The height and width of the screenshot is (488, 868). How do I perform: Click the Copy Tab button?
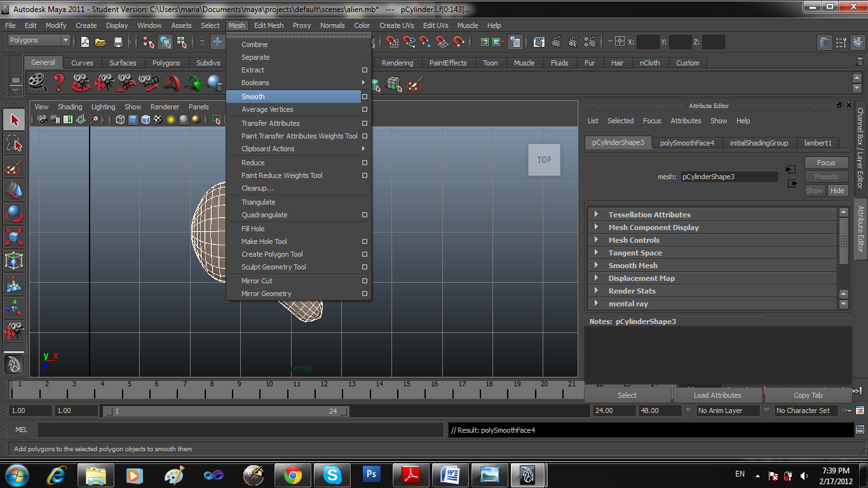pos(808,395)
